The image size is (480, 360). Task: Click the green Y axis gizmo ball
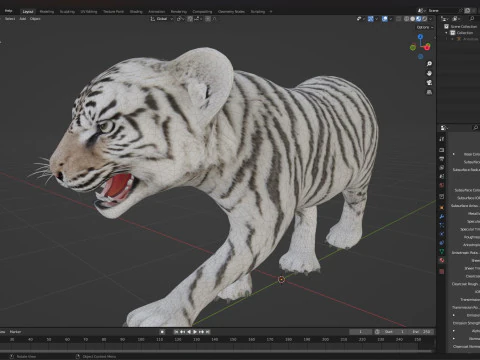tap(413, 47)
